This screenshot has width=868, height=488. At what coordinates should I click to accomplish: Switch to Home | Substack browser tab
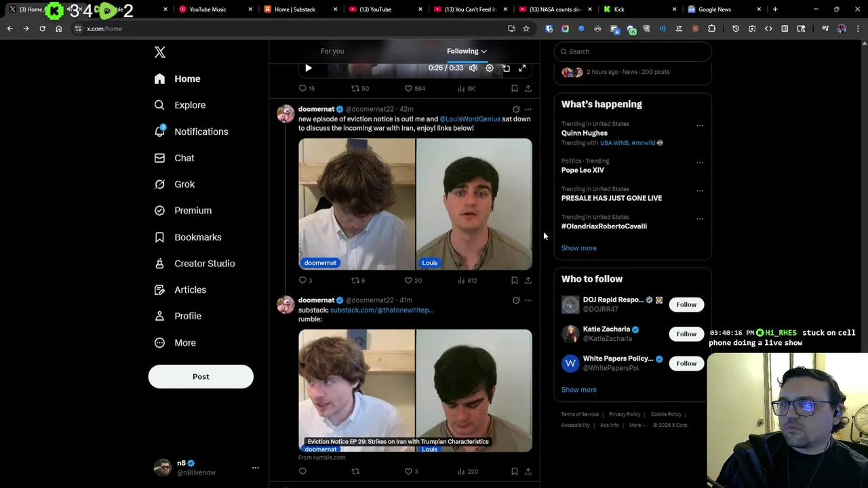300,9
